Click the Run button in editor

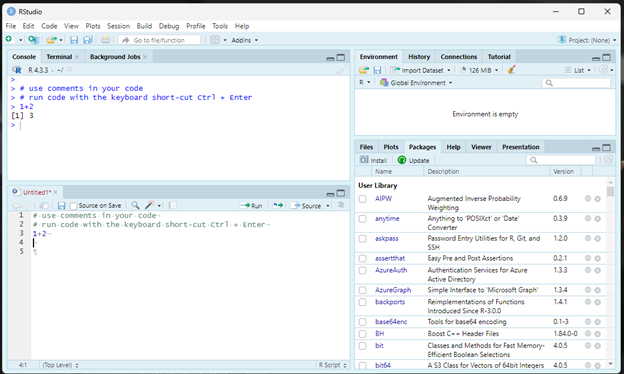pyautogui.click(x=251, y=206)
